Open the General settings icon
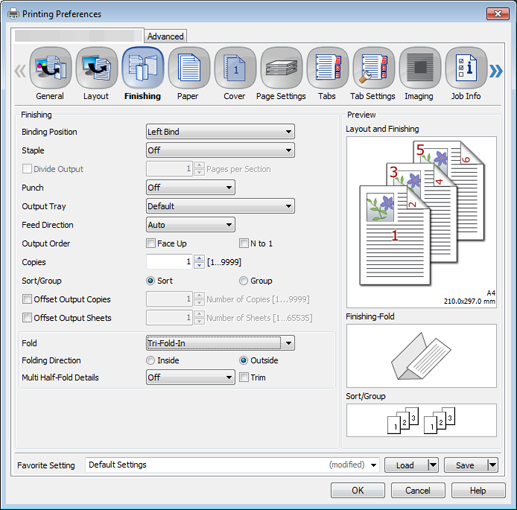This screenshot has height=510, width=517. click(x=50, y=68)
